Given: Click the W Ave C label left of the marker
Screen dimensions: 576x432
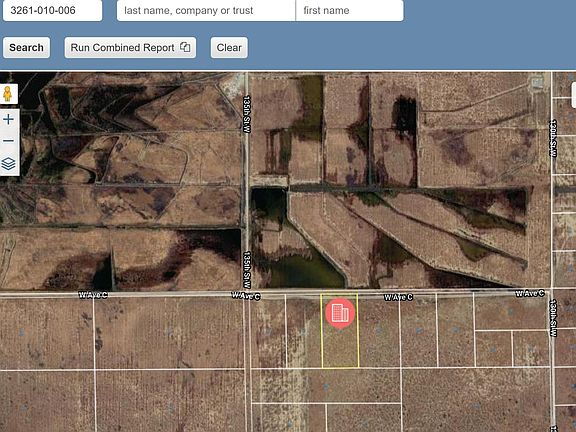Looking at the screenshot, I should pyautogui.click(x=246, y=296).
